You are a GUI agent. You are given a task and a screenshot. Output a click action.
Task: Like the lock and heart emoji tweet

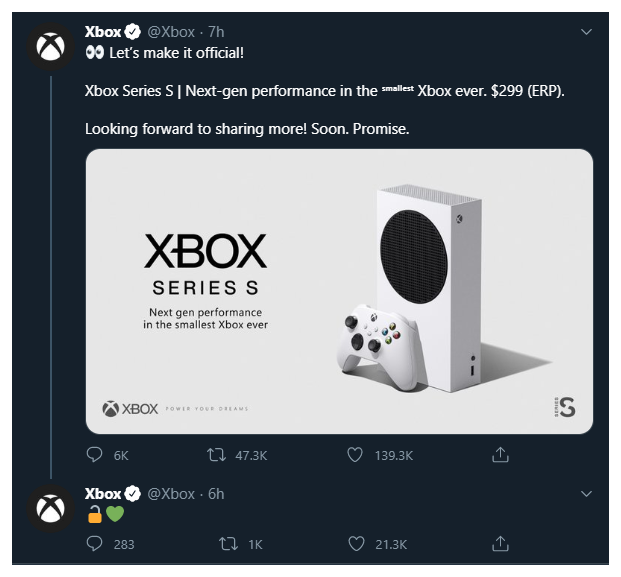click(355, 544)
